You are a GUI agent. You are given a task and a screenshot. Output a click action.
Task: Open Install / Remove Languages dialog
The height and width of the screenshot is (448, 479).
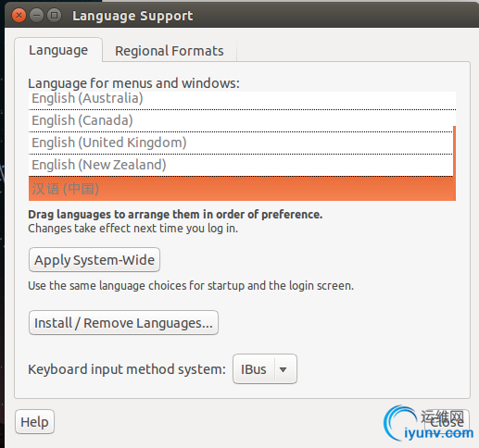point(123,323)
